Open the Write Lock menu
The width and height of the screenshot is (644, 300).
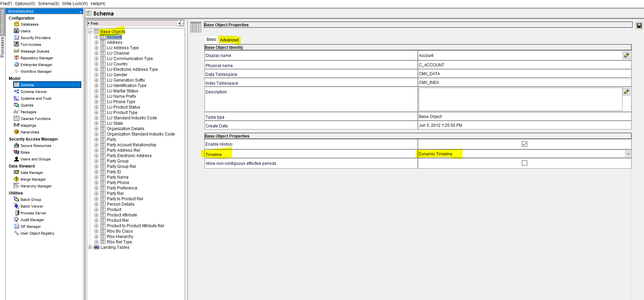[x=75, y=4]
